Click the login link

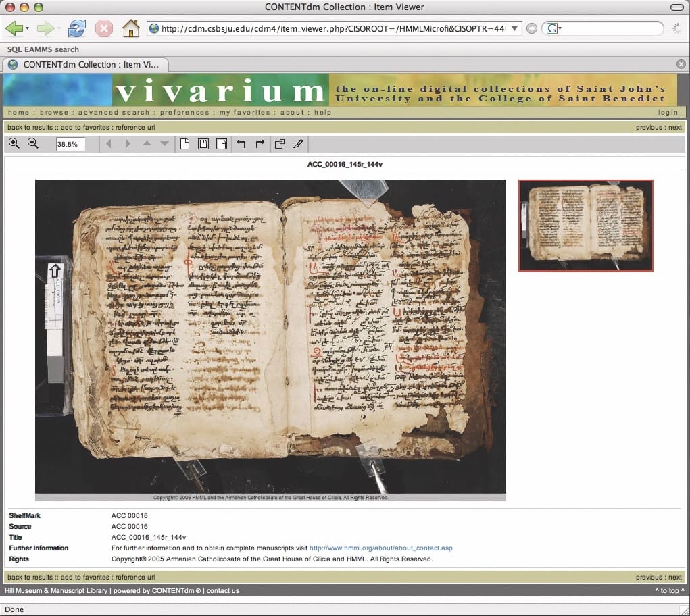[668, 113]
